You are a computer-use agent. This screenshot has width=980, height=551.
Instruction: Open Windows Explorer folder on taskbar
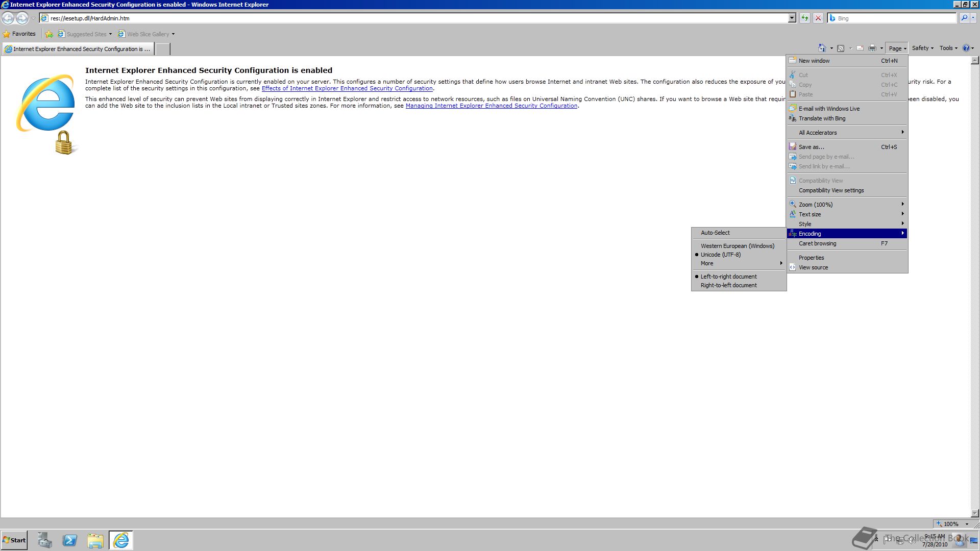95,540
